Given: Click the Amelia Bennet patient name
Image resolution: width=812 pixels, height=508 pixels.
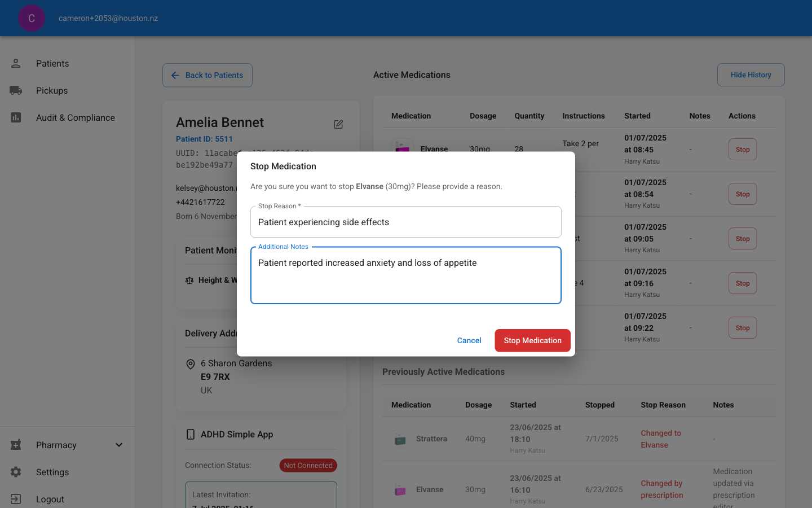Looking at the screenshot, I should 220,122.
